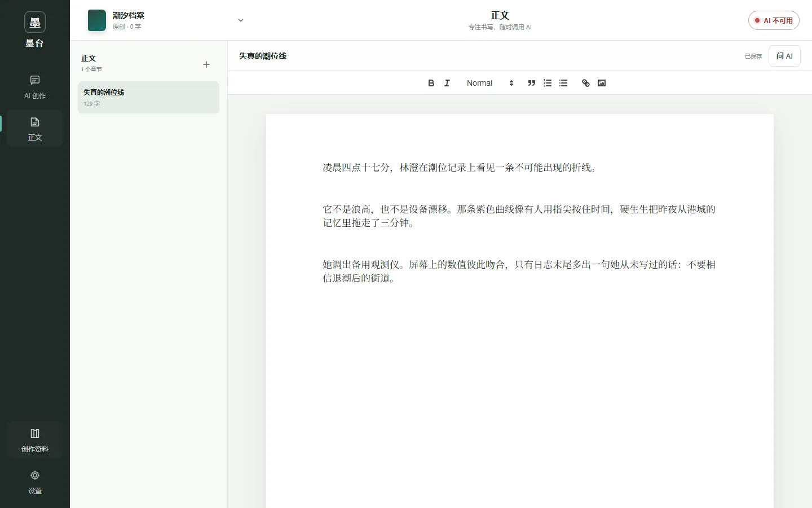Image resolution: width=812 pixels, height=508 pixels.
Task: Open 设置 settings in the sidebar
Action: coord(35,482)
